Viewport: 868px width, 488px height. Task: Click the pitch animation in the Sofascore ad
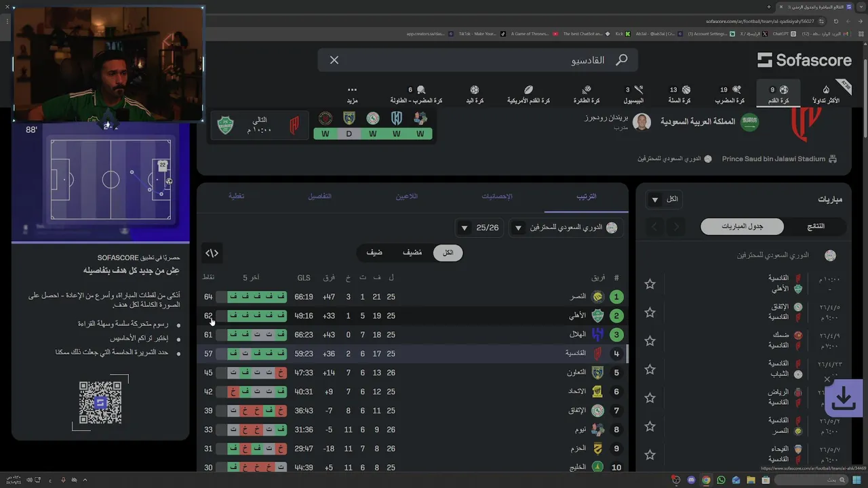pos(111,180)
